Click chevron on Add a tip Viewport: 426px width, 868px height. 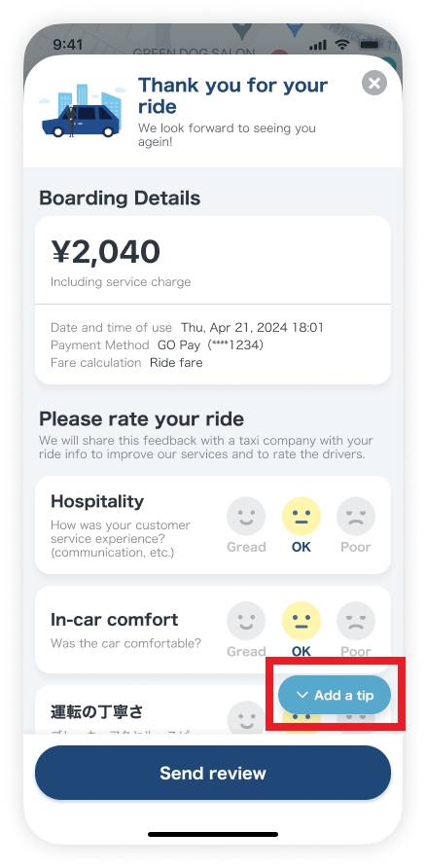(x=302, y=695)
